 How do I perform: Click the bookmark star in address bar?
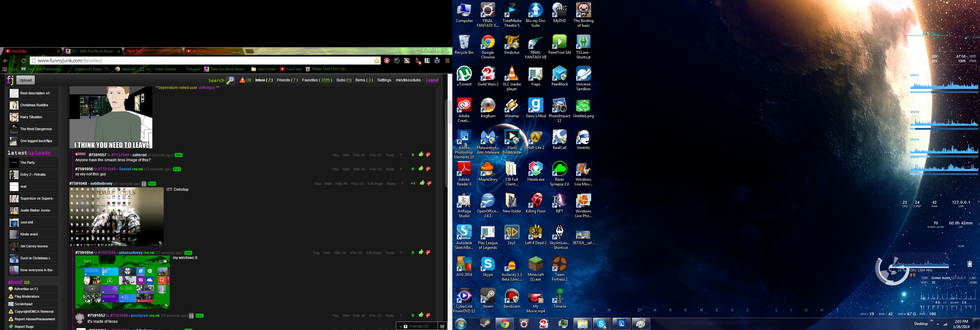(377, 61)
